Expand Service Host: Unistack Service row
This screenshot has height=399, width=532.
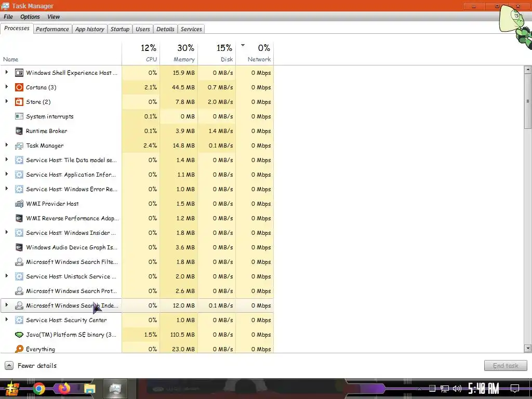pyautogui.click(x=6, y=276)
